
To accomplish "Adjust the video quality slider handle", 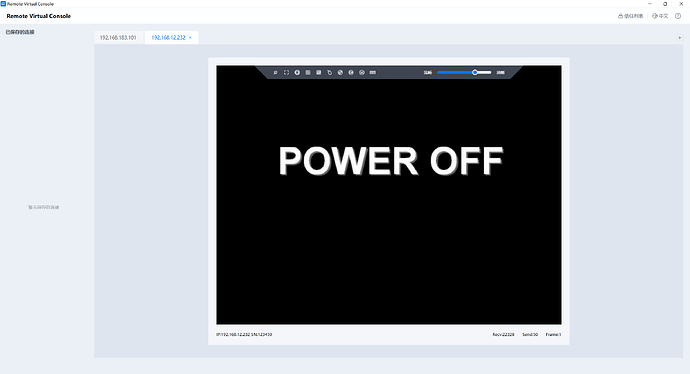I will [x=475, y=73].
